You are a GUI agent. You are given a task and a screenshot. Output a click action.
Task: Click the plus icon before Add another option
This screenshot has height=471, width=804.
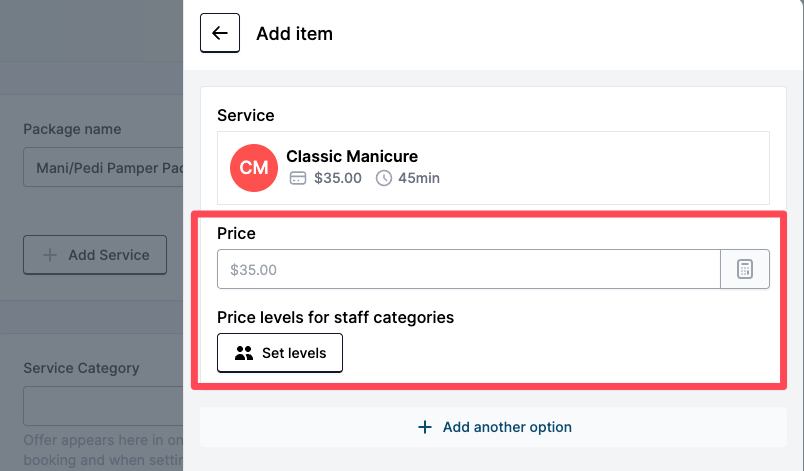[425, 427]
